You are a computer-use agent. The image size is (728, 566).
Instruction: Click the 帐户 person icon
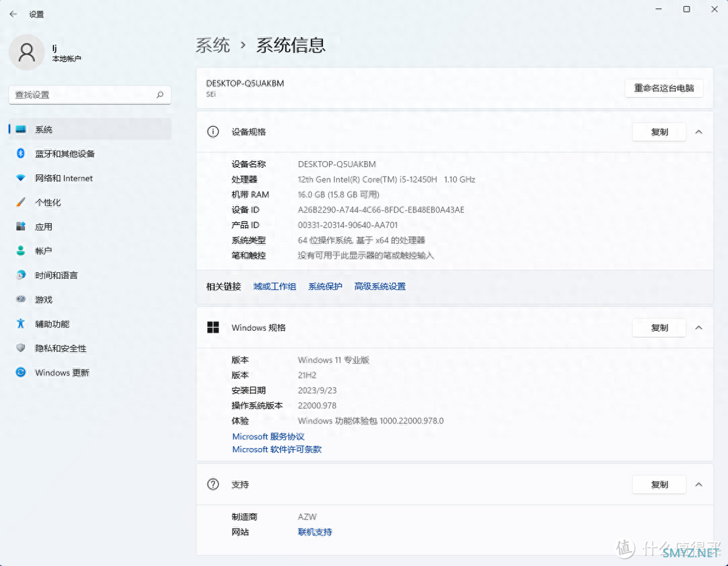tap(20, 251)
